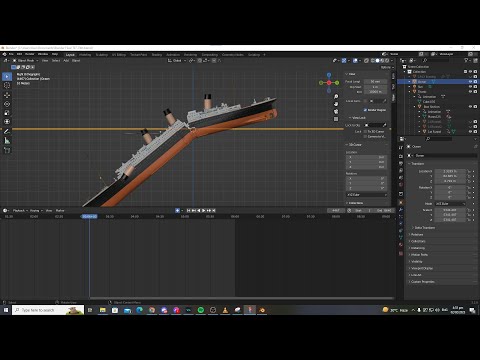Open the Output properties tab
480x360 pixels.
pos(401,163)
